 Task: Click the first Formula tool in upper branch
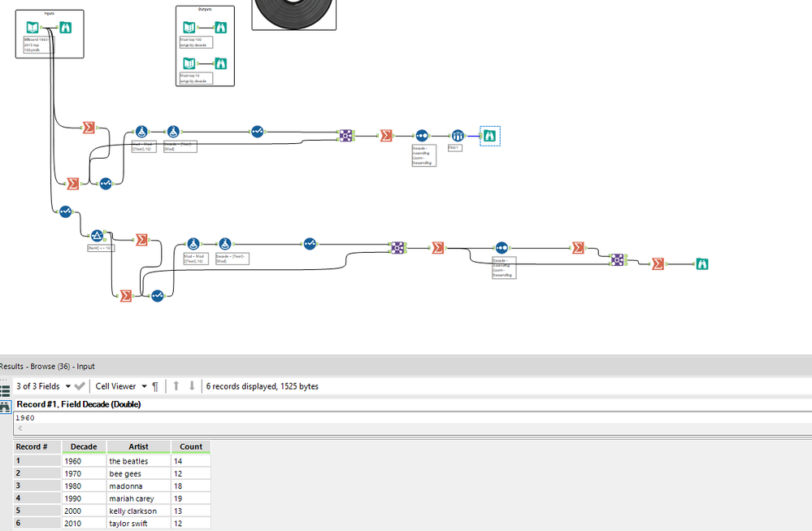click(x=141, y=132)
